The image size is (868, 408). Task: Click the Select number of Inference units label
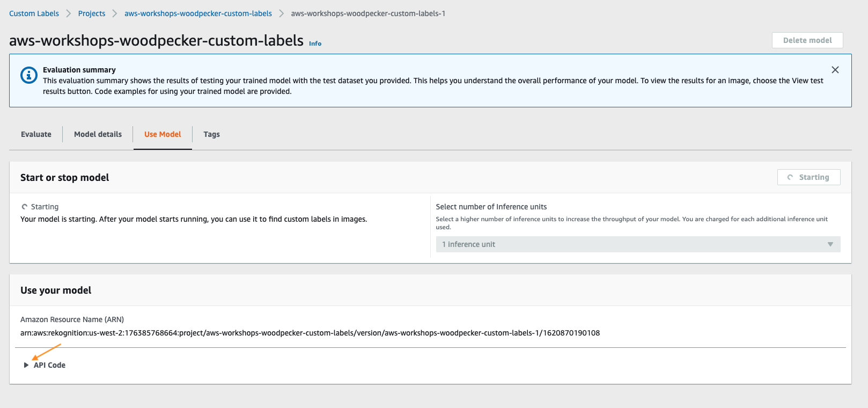click(491, 207)
